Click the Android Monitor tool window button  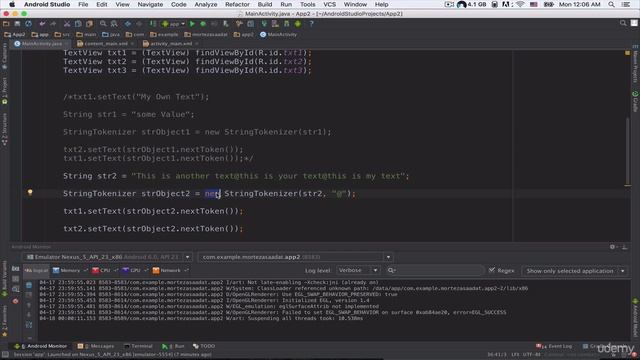40,346
